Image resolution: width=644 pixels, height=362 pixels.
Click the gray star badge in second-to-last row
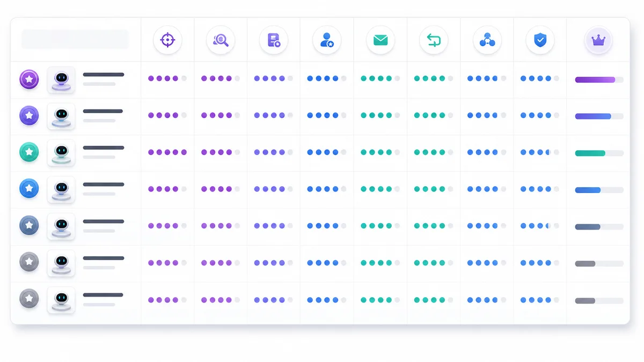(29, 262)
